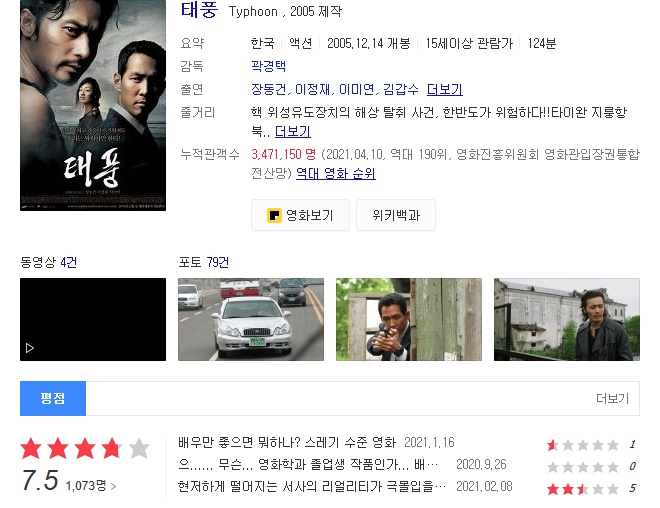Click 더보기 at right of 평점 bar
The image size is (660, 508).
coord(612,398)
